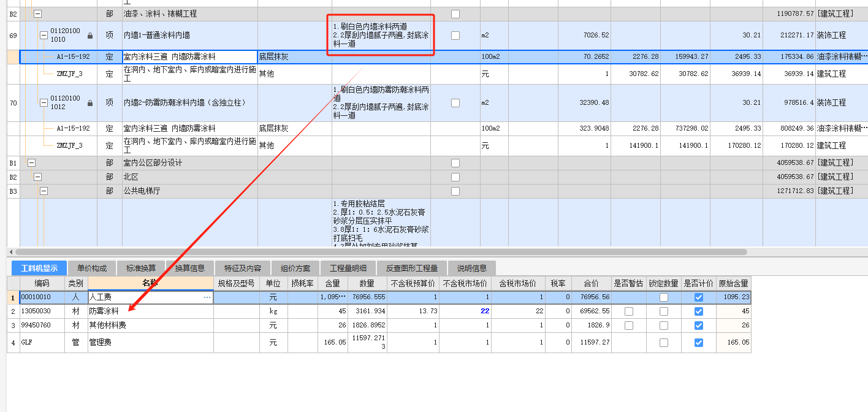This screenshot has width=868, height=412.
Task: Collapse item 70 内墙2-防霉防潮涂料内墙
Action: pos(44,103)
